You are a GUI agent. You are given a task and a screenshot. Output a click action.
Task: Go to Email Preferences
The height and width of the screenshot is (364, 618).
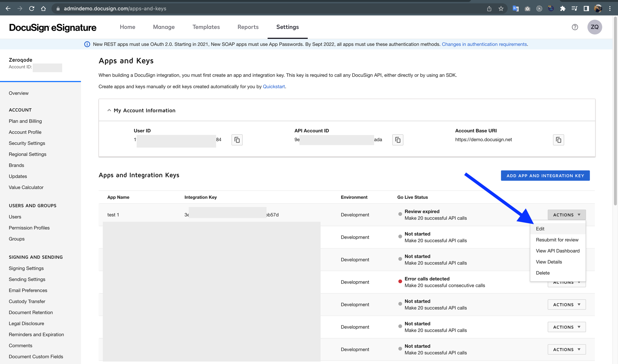click(x=28, y=290)
